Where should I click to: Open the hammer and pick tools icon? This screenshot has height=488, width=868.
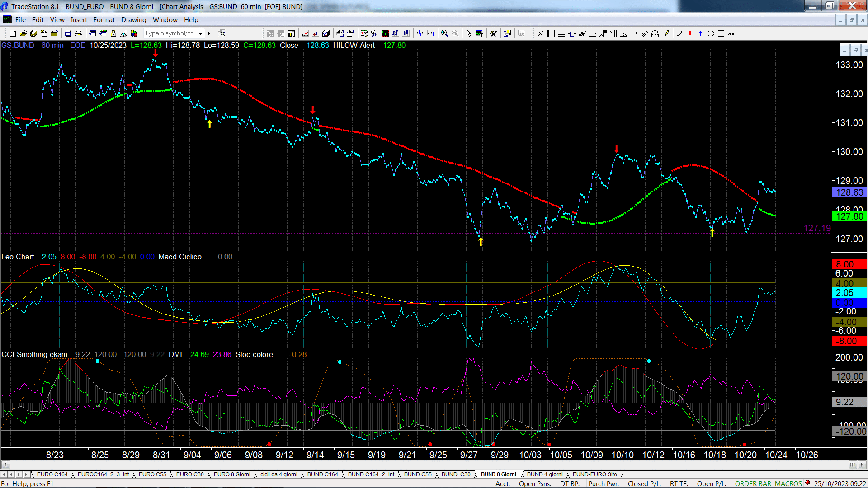493,33
